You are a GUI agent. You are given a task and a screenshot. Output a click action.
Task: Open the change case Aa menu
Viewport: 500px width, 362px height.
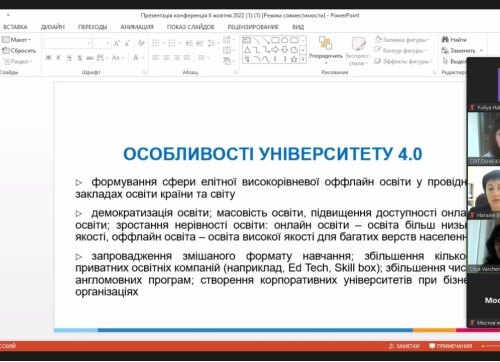click(x=117, y=58)
